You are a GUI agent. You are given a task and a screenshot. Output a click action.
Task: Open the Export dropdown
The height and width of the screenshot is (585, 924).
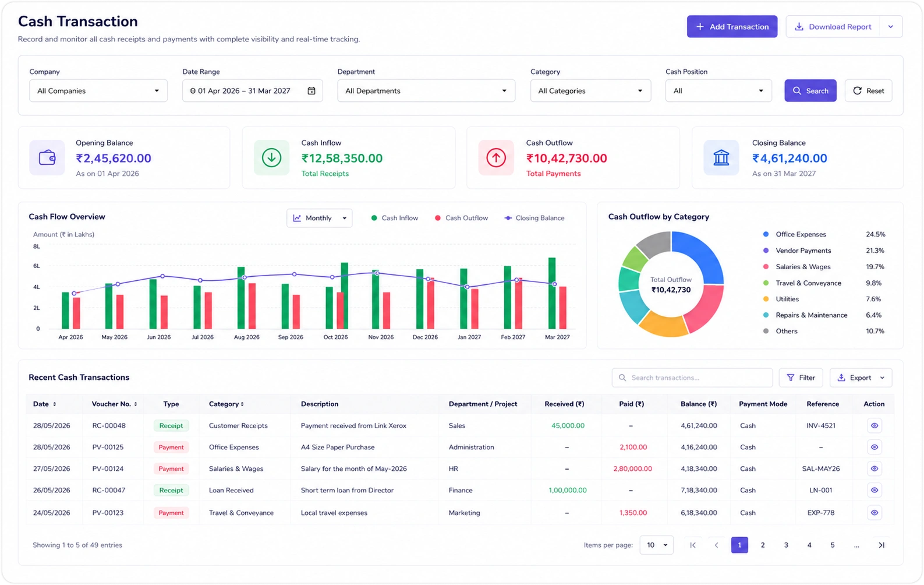pyautogui.click(x=861, y=378)
